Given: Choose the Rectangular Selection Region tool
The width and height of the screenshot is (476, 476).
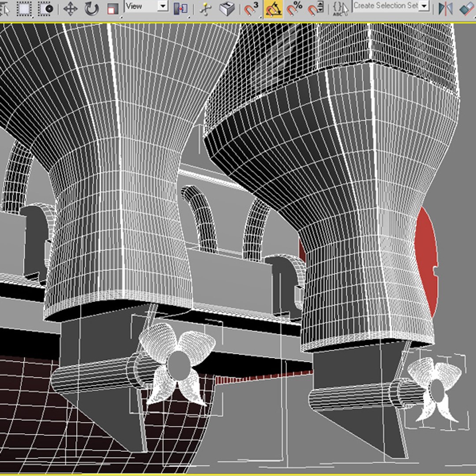Looking at the screenshot, I should [24, 8].
